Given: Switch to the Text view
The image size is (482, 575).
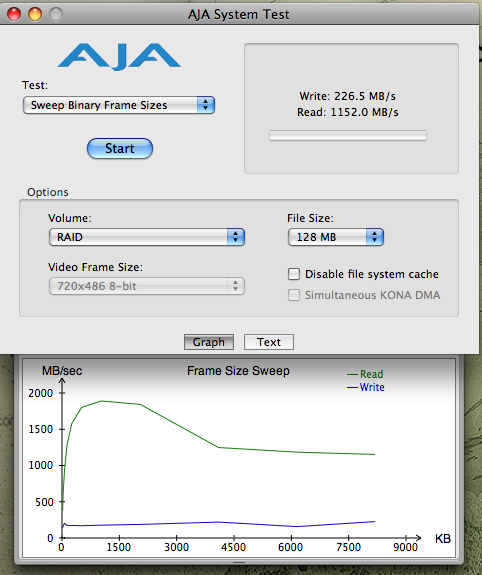Looking at the screenshot, I should pos(269,342).
